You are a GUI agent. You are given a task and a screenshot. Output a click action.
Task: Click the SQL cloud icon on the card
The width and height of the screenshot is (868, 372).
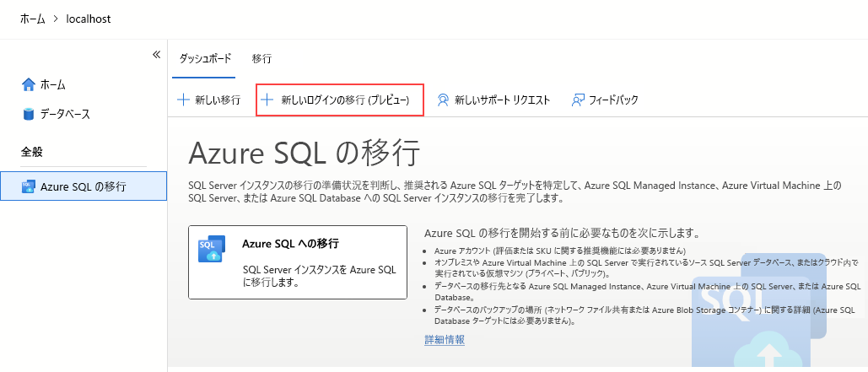pos(212,249)
